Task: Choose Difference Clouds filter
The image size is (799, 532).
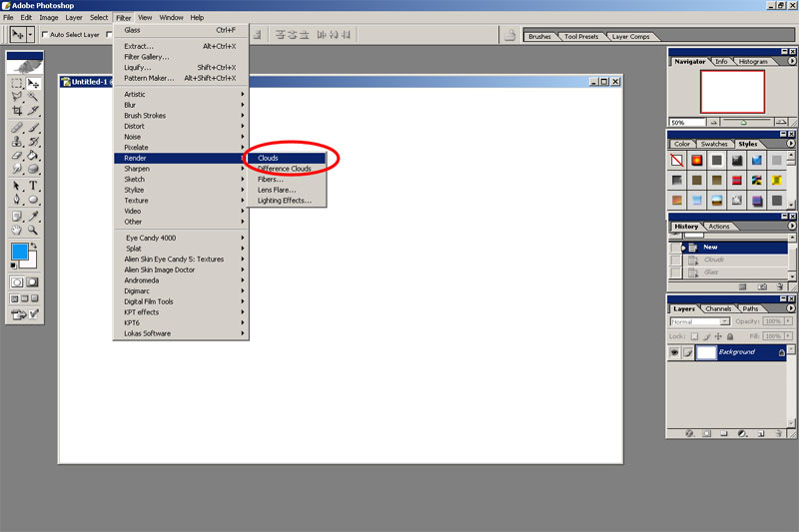Action: click(287, 169)
